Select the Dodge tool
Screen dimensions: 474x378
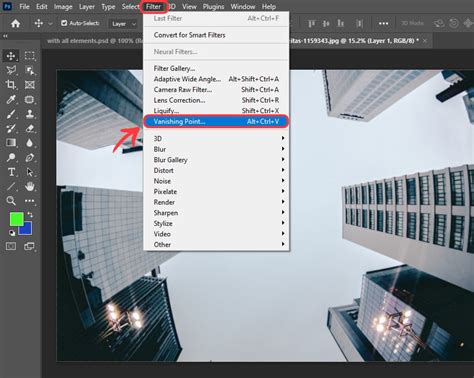[x=11, y=157]
